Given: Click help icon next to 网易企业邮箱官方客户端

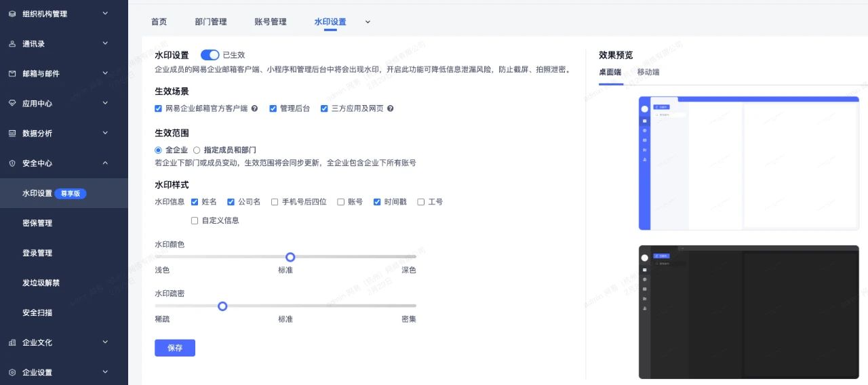Looking at the screenshot, I should (x=254, y=108).
